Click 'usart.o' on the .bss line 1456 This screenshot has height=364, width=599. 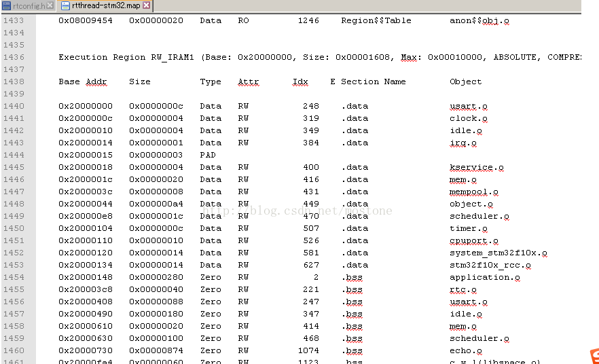pos(469,302)
